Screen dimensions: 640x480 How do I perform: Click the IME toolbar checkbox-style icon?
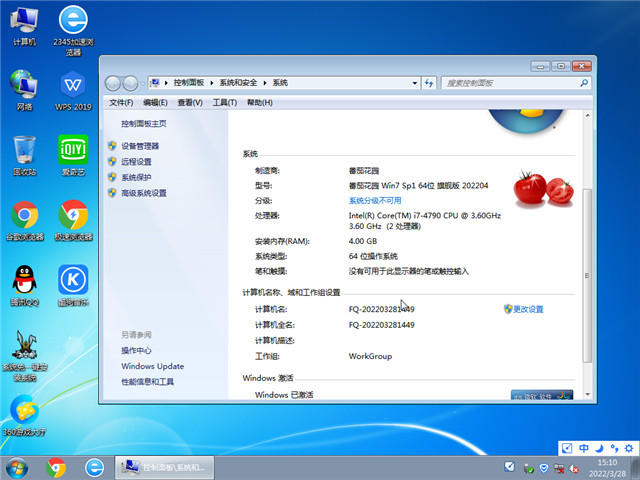567,448
